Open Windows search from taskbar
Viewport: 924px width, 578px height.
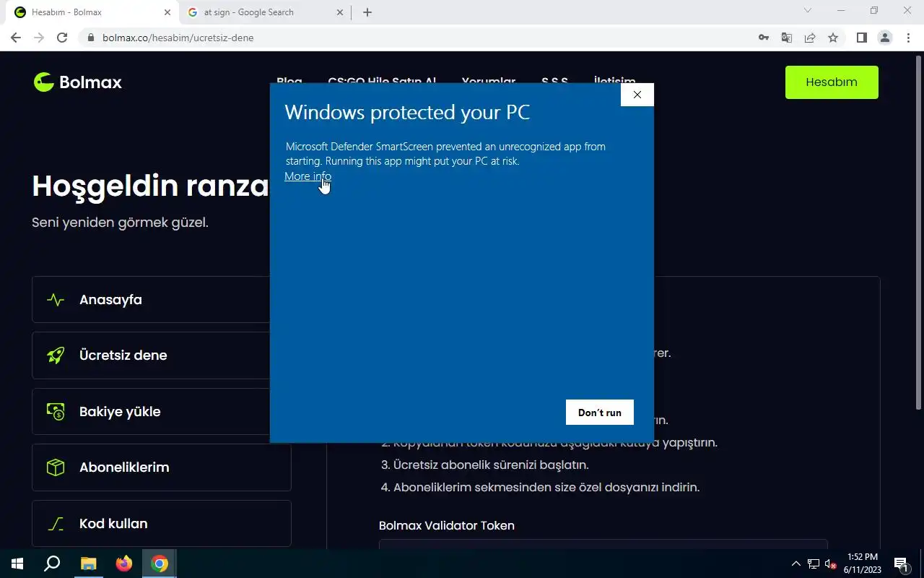coord(52,564)
